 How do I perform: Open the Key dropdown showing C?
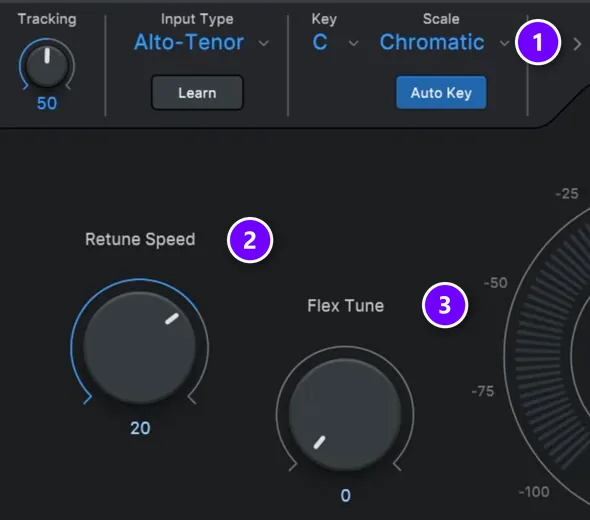(335, 42)
